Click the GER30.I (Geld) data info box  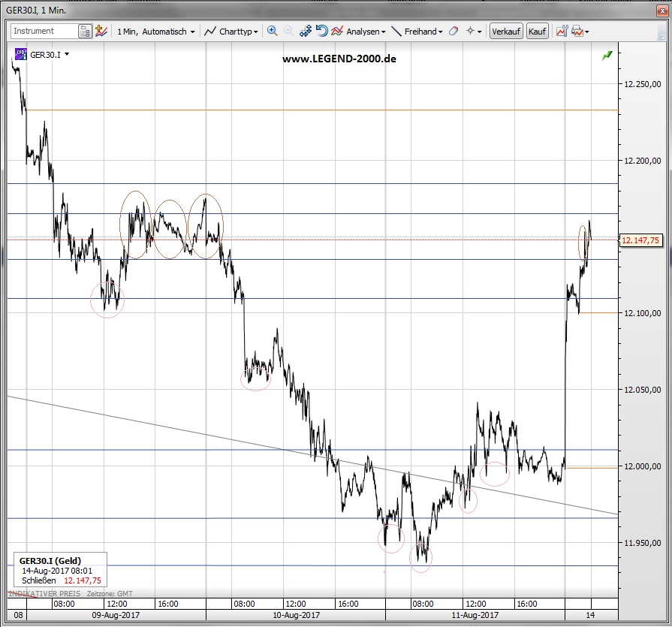[60, 570]
